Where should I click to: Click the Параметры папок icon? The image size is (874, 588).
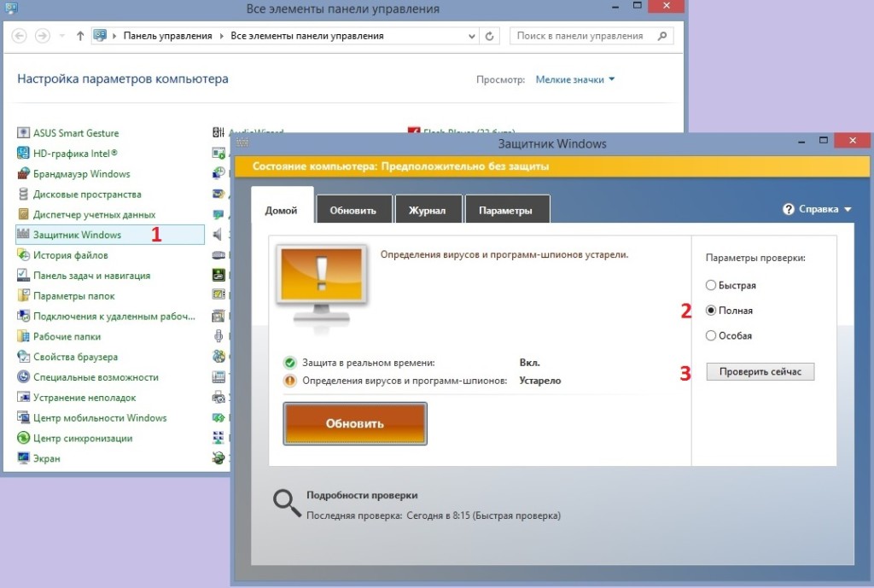click(x=23, y=295)
